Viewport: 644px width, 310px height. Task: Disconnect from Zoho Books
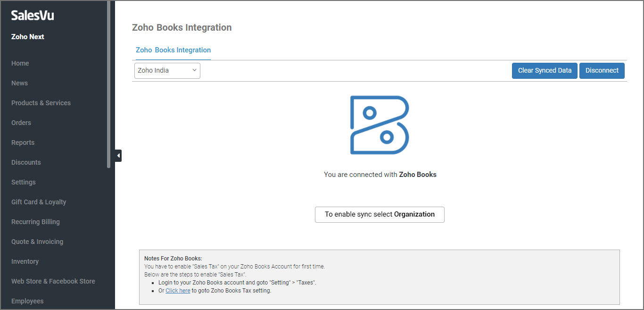click(602, 71)
